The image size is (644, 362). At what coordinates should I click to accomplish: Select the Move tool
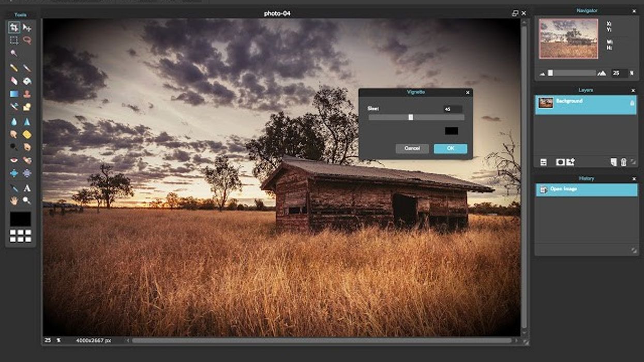(27, 27)
